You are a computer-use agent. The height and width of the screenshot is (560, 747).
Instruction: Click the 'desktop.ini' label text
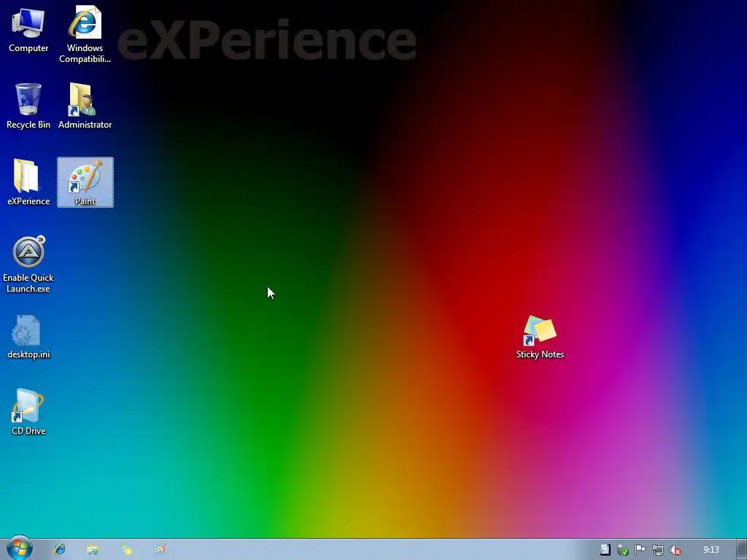pos(28,354)
